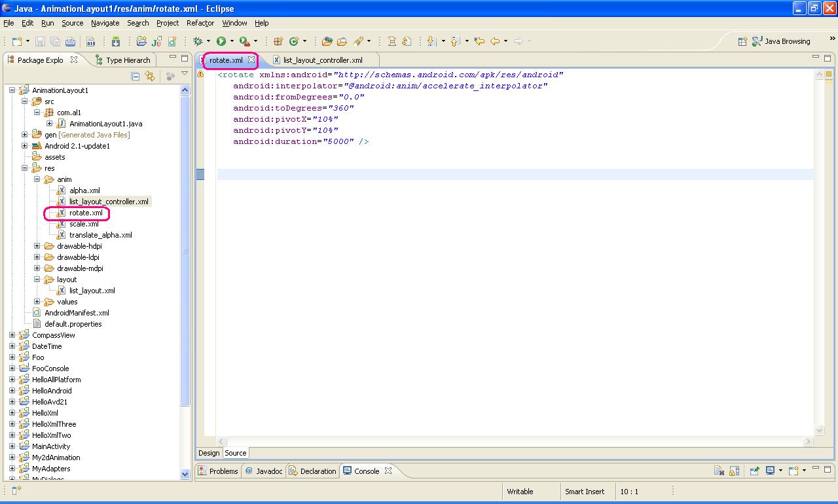
Task: Open the Open Console dropdown arrow
Action: (x=804, y=471)
